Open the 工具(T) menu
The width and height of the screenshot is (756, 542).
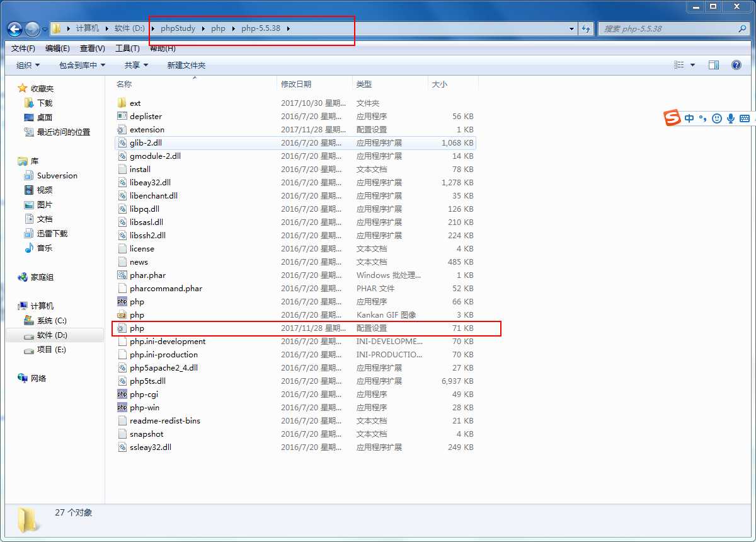coord(127,49)
